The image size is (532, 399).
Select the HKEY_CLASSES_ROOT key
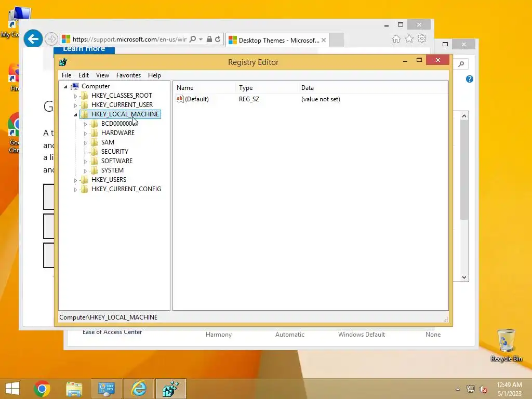tap(122, 96)
